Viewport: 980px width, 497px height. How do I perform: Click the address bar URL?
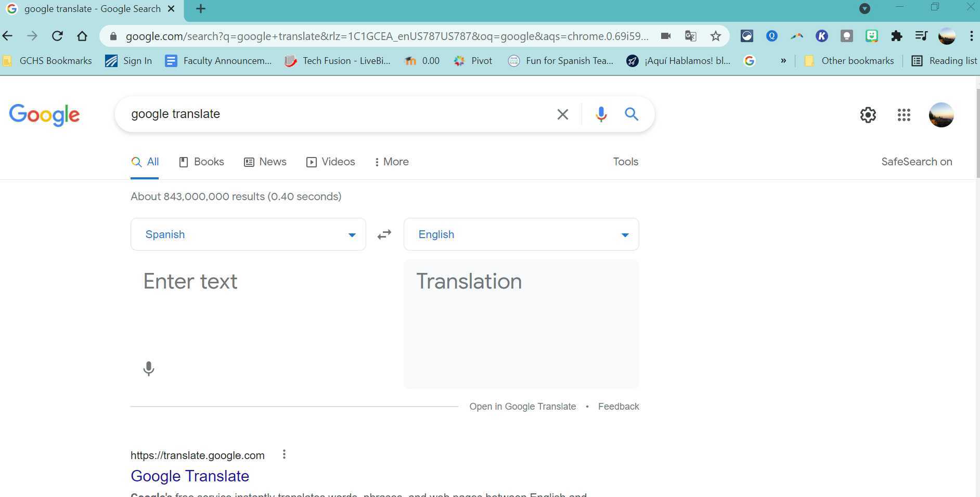(387, 36)
